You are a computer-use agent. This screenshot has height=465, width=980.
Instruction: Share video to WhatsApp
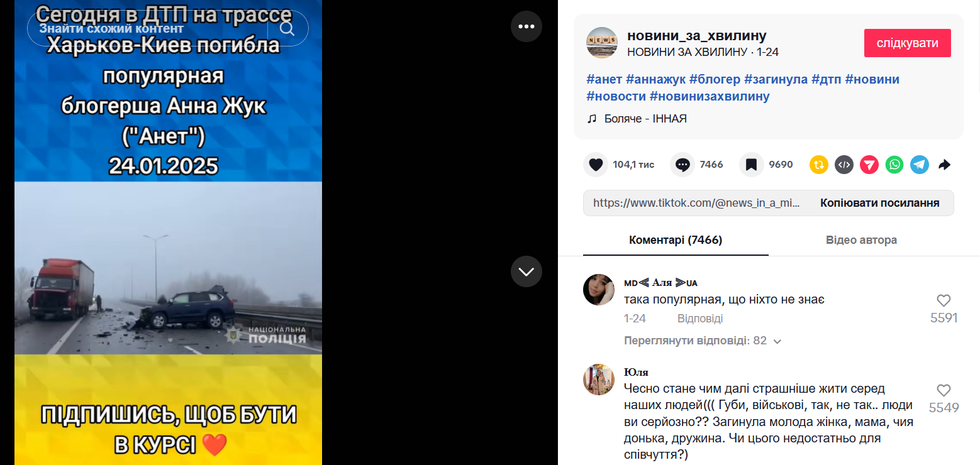(x=894, y=165)
